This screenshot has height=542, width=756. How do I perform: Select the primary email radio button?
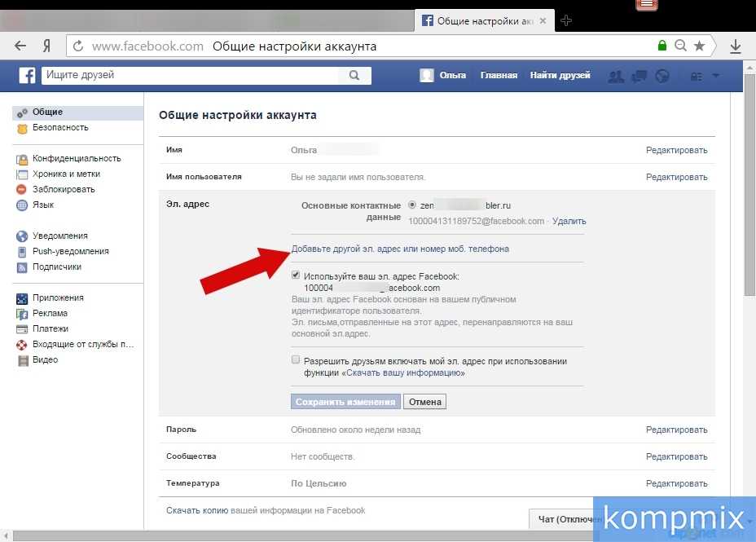tap(412, 205)
